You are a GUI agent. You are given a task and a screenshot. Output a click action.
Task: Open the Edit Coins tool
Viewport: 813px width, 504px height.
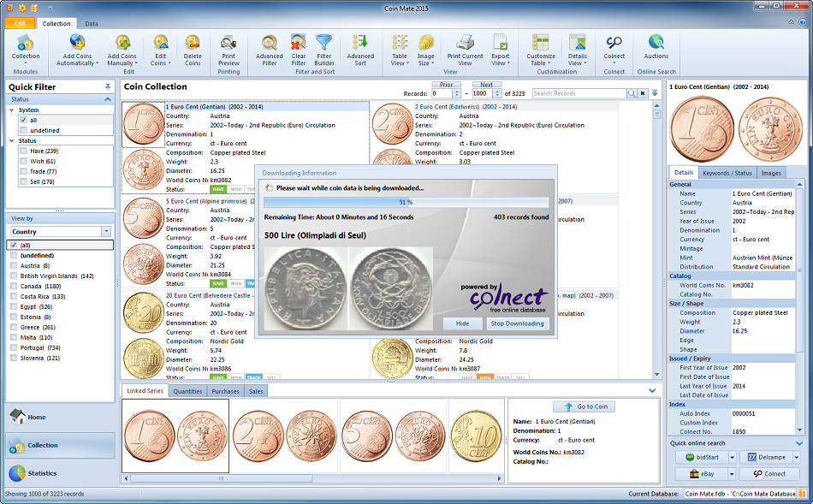(161, 50)
